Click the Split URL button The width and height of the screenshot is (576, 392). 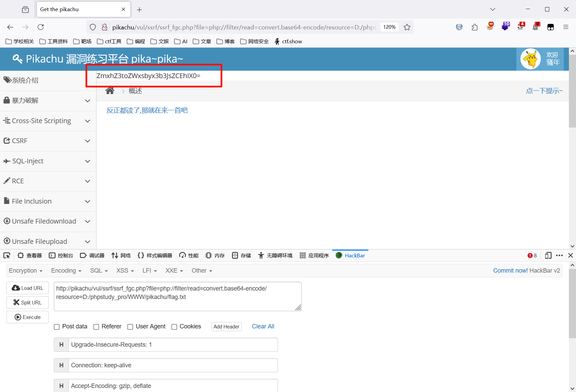coord(27,302)
